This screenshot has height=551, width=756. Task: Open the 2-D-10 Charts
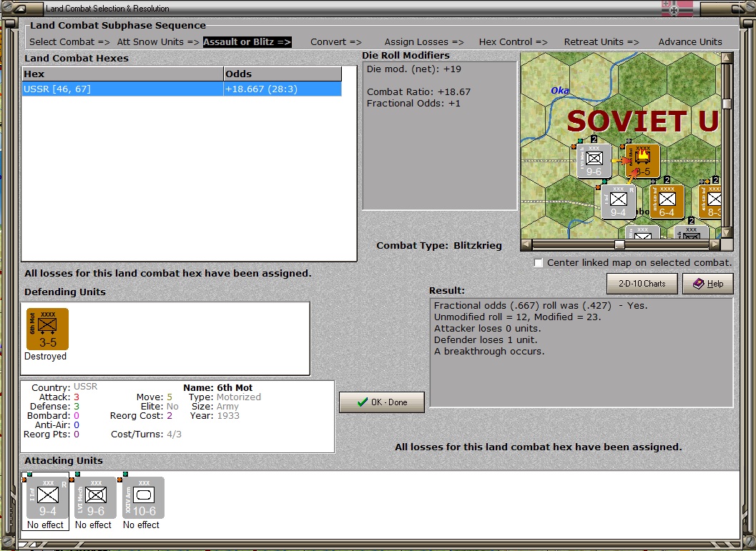642,284
